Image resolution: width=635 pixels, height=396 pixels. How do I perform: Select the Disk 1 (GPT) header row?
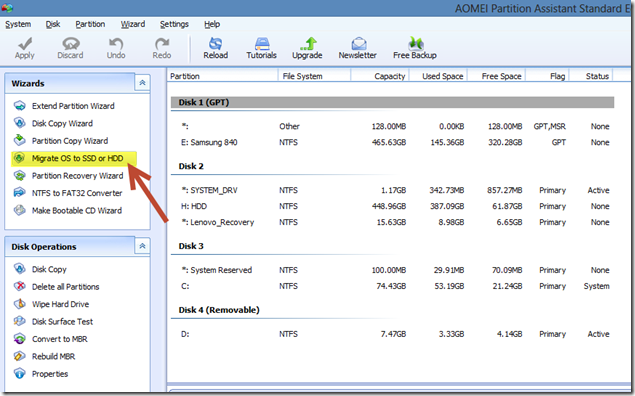pos(392,102)
